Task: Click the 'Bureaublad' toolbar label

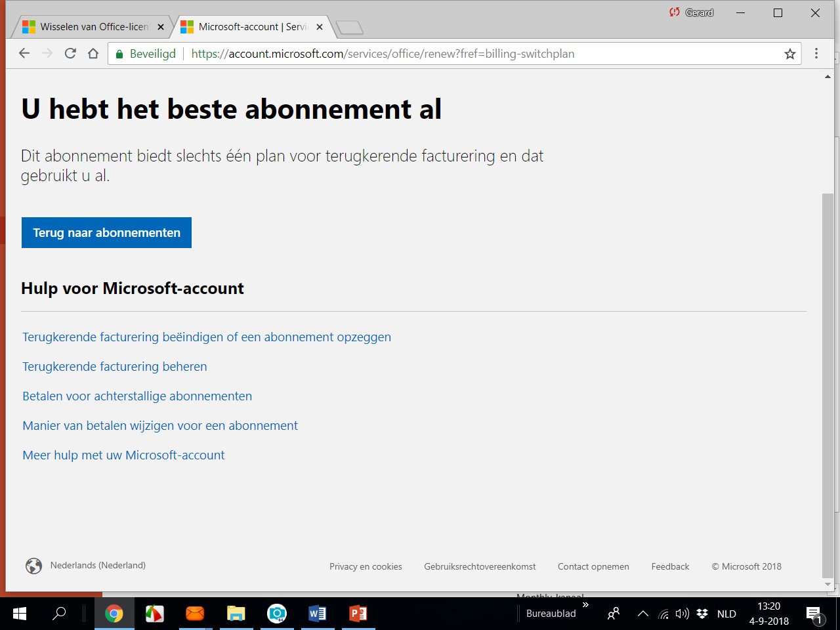Action: 551,614
